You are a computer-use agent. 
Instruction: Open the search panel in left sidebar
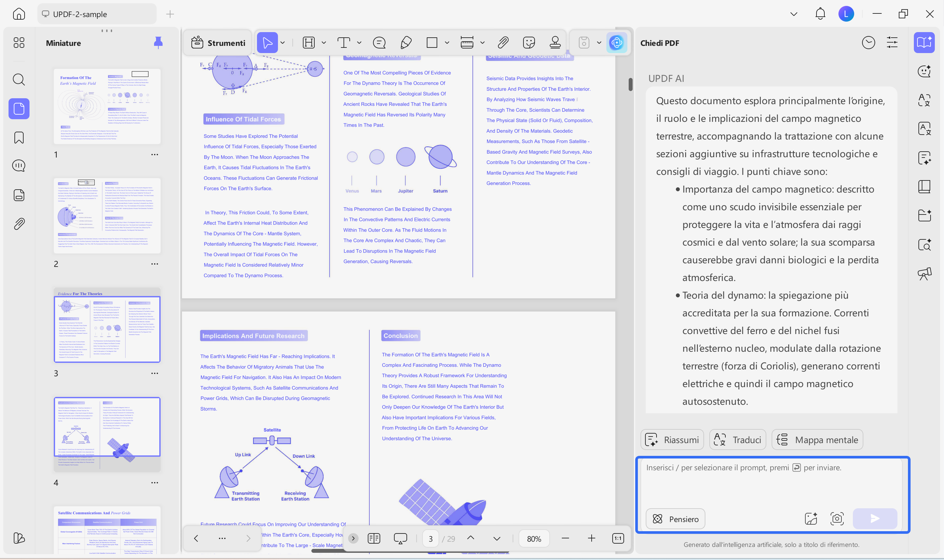(x=19, y=80)
